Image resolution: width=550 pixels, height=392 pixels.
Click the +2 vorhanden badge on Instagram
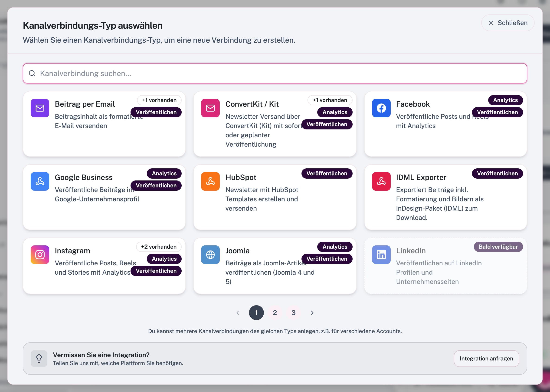click(x=159, y=247)
